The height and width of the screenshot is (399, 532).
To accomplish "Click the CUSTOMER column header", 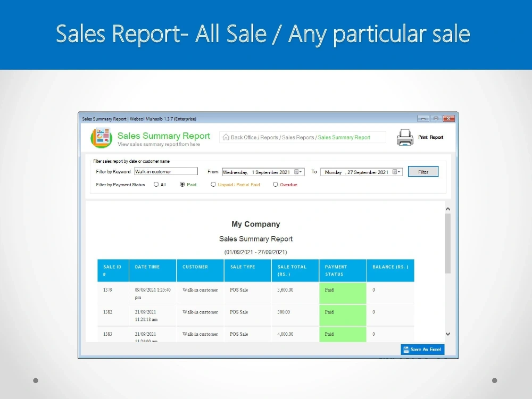I will (200, 270).
